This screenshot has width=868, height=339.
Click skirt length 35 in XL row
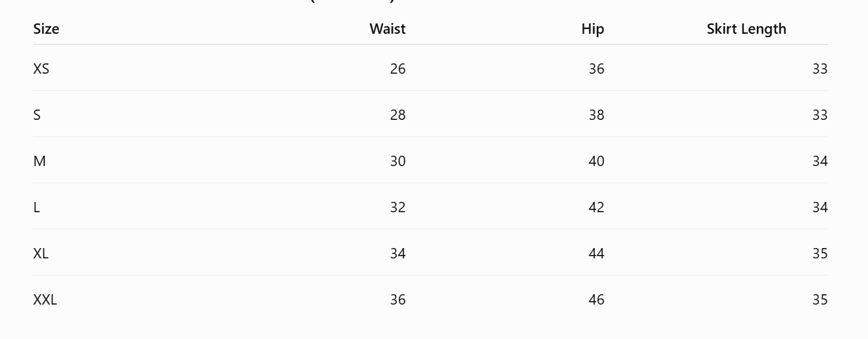[x=820, y=254]
